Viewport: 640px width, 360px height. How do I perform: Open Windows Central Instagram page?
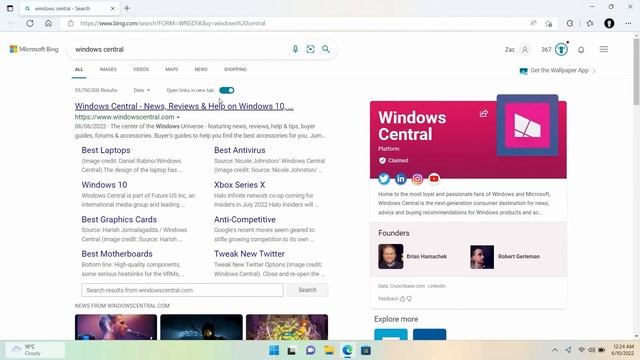tap(417, 178)
